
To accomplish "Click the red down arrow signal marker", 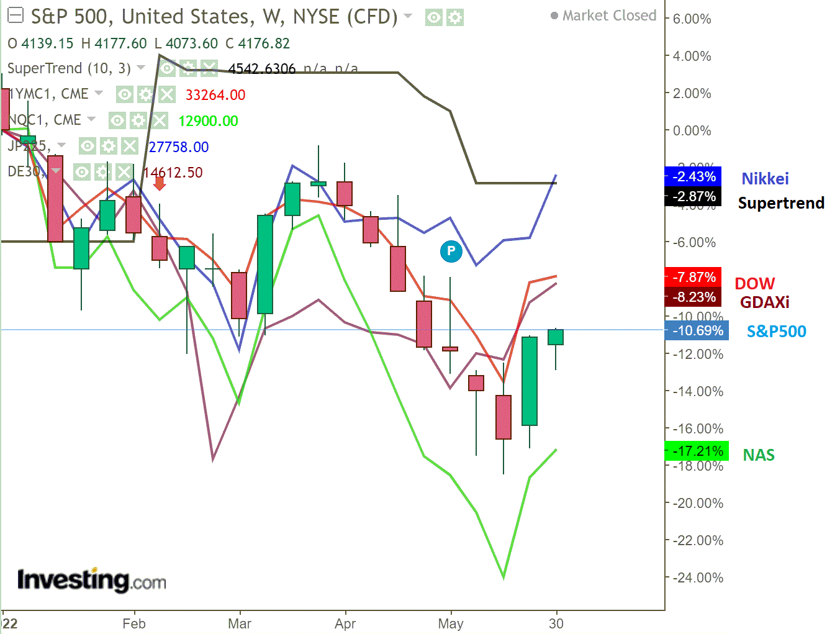I will coord(160,183).
